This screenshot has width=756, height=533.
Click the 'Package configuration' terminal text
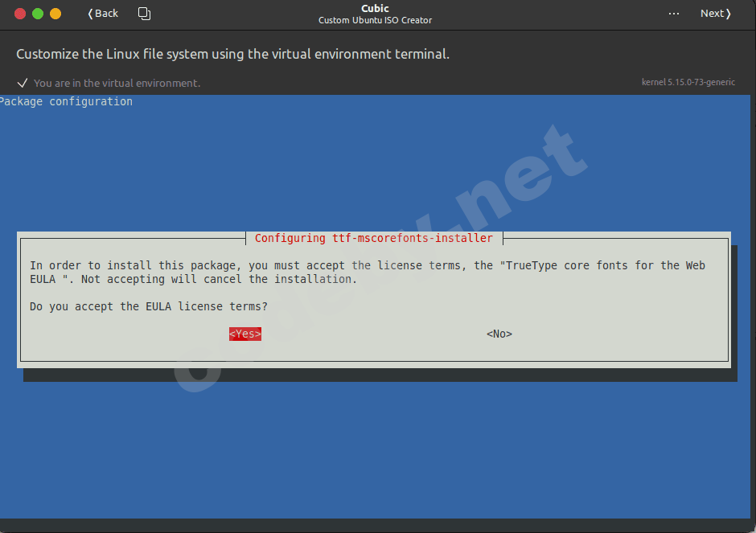point(66,101)
